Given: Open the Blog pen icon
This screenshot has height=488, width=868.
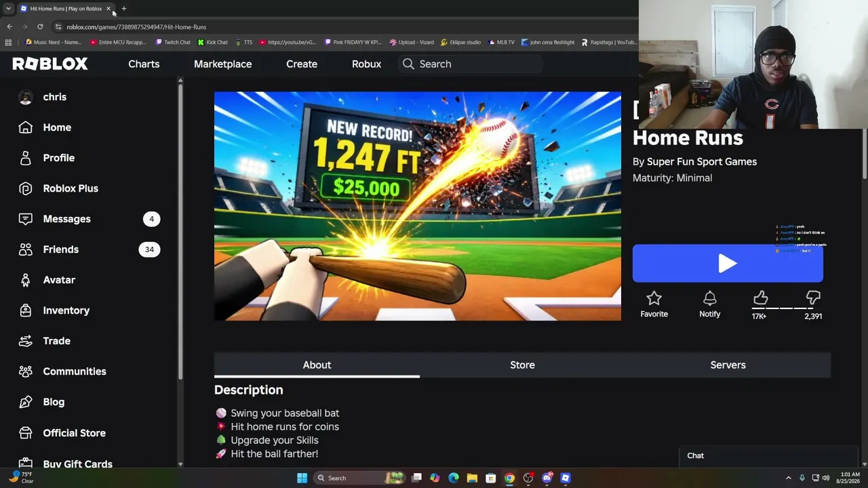Looking at the screenshot, I should (x=25, y=402).
